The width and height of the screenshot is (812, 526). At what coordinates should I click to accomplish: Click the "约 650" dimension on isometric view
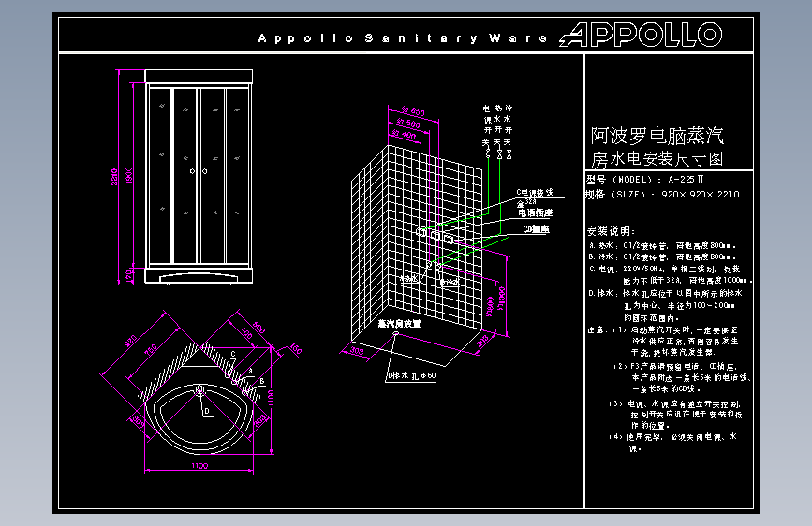coord(413,111)
